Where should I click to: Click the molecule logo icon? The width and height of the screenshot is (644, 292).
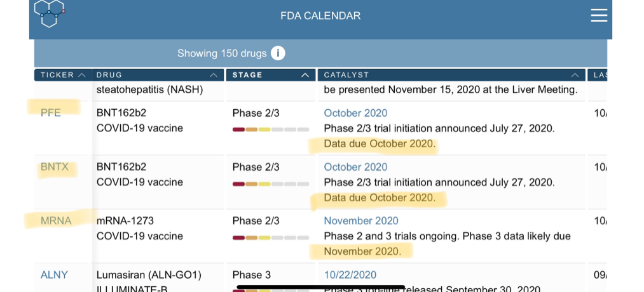click(x=50, y=13)
